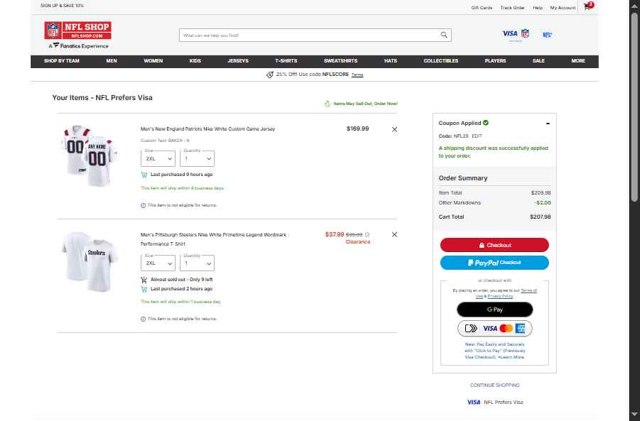This screenshot has height=421, width=640.
Task: Collapse the Coupon Applied section
Action: tap(548, 123)
